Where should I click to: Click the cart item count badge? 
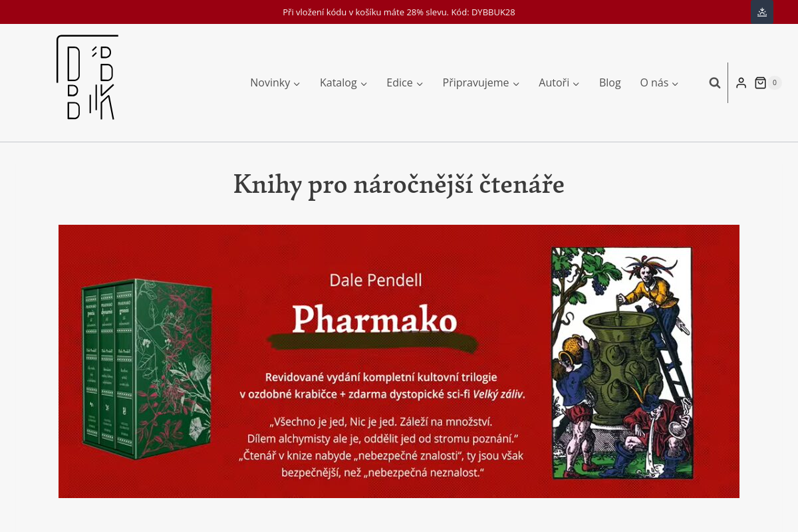(x=775, y=82)
